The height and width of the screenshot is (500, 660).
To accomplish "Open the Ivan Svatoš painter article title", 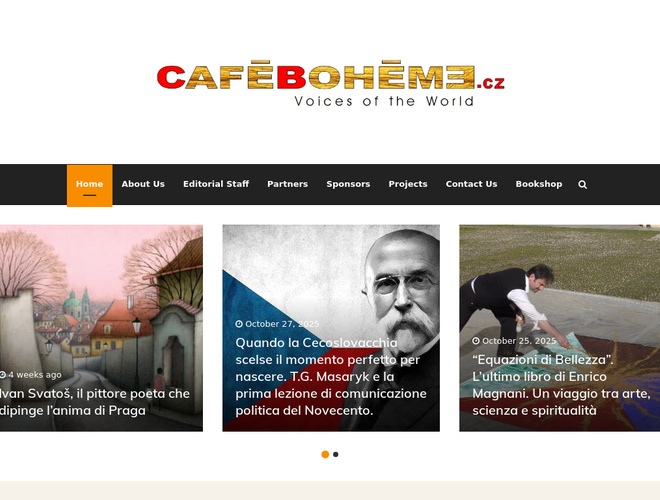I will click(x=95, y=402).
